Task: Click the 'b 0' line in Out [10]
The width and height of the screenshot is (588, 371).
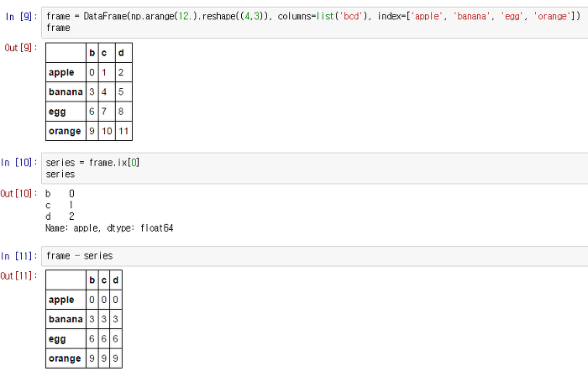Action: (60, 194)
